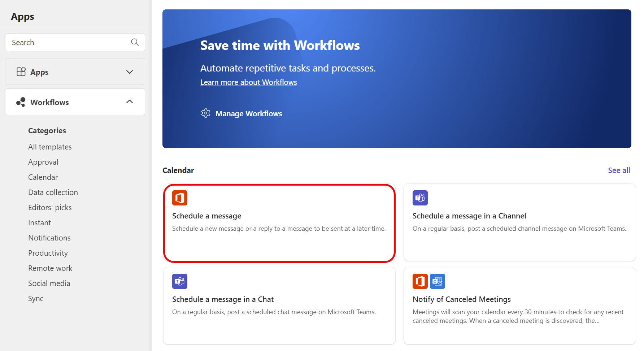Click the Office icon on Notify of Canceled Meetings card
The image size is (644, 351).
pyautogui.click(x=420, y=281)
